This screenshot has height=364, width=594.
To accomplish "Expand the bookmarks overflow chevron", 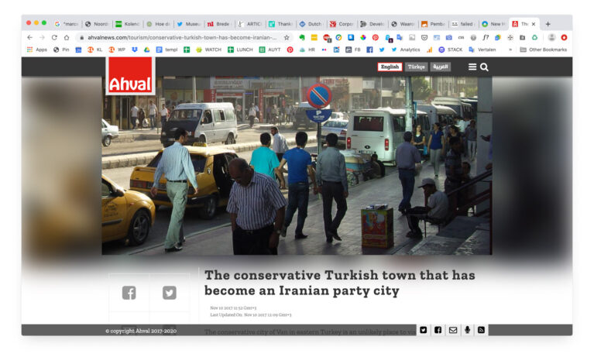I will tap(510, 50).
